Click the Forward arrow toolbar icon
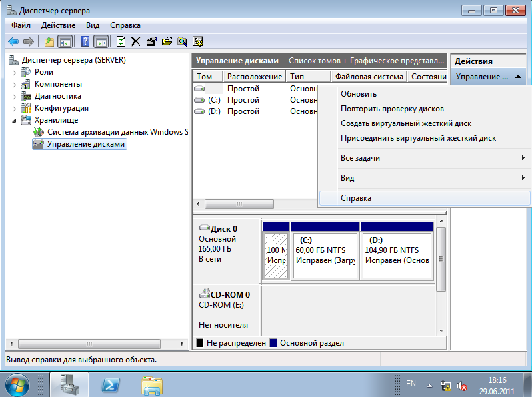Viewport: 532px width, 397px height. coord(29,42)
